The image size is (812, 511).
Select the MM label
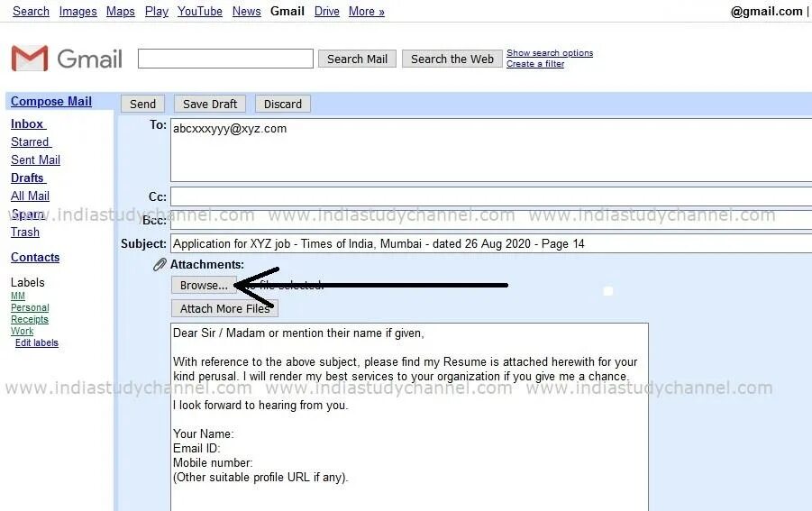click(18, 296)
